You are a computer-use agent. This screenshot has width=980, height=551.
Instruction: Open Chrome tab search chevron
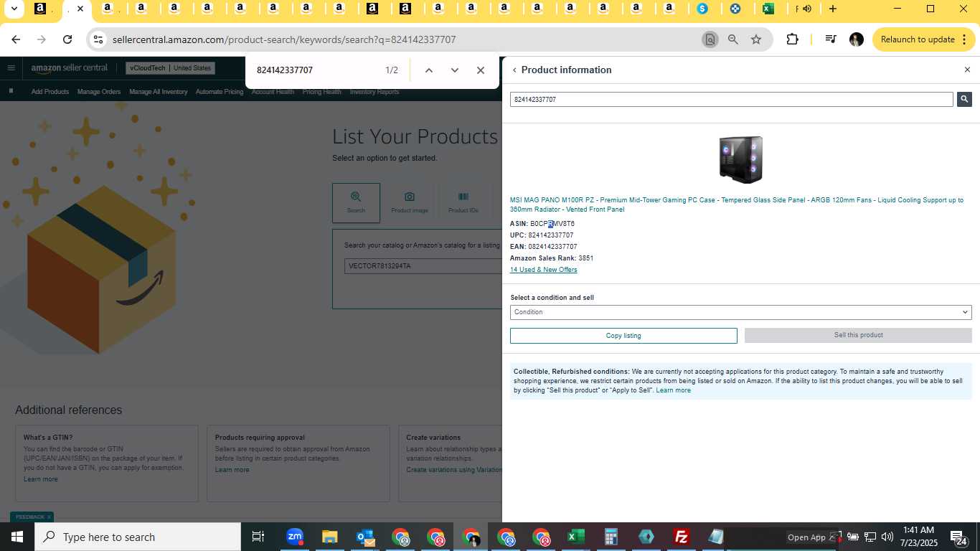tap(14, 9)
